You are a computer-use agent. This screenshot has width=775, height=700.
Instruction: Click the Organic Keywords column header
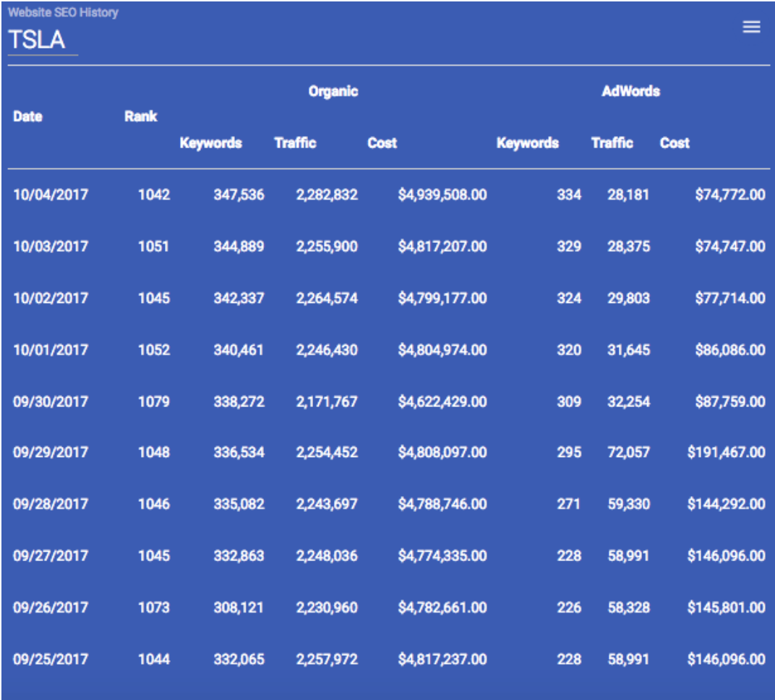point(211,143)
